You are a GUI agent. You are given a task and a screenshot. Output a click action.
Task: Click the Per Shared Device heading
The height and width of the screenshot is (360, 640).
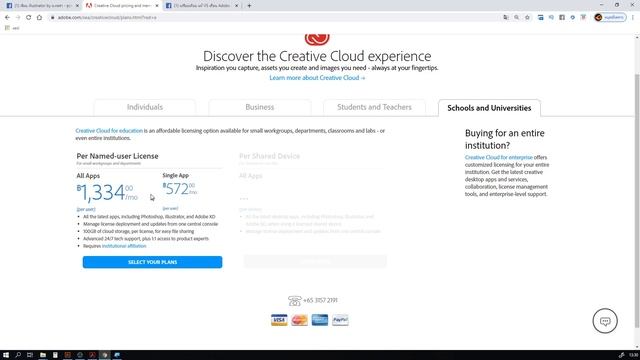click(269, 156)
